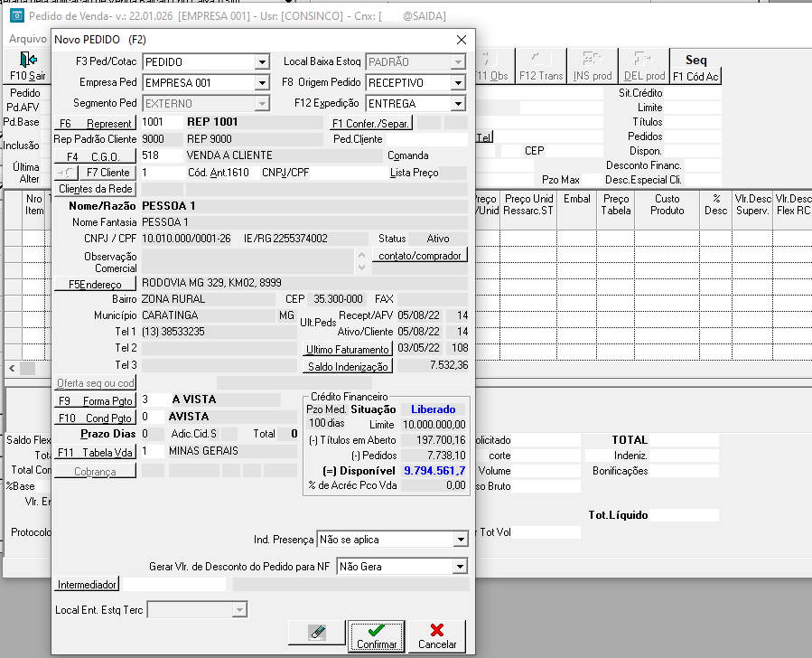Click the Disponível value 9.794.561,7

click(x=434, y=470)
